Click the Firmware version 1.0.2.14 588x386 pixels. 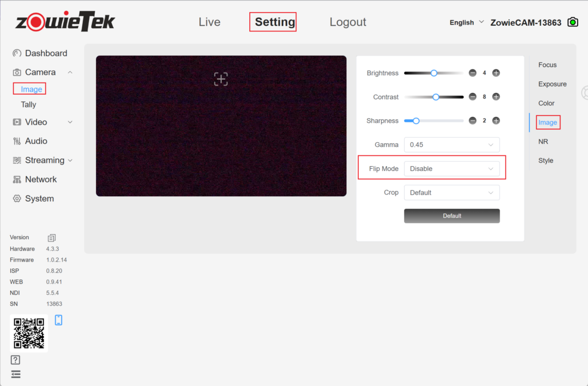[x=57, y=260]
